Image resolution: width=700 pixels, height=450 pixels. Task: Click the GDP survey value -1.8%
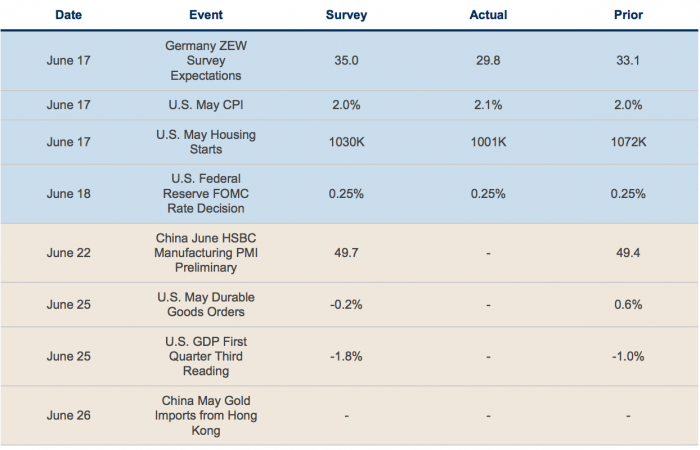347,356
